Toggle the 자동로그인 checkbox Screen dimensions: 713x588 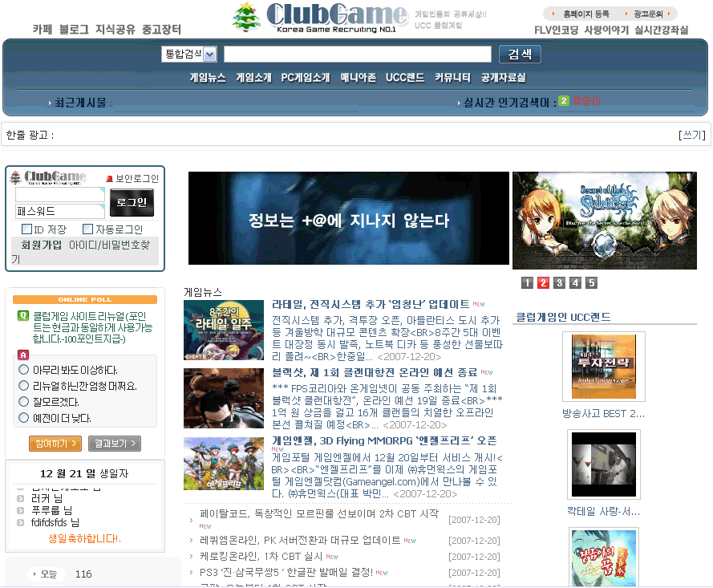tap(87, 229)
